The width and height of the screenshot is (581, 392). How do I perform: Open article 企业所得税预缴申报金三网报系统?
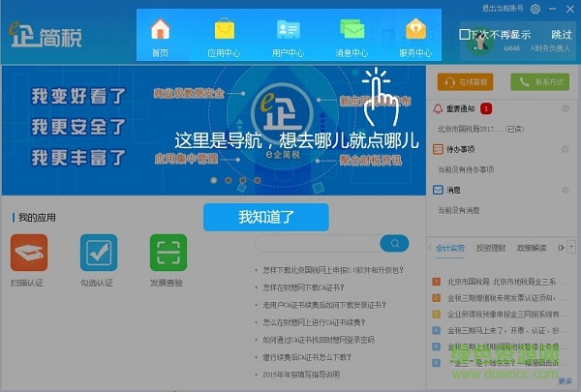[x=506, y=315]
